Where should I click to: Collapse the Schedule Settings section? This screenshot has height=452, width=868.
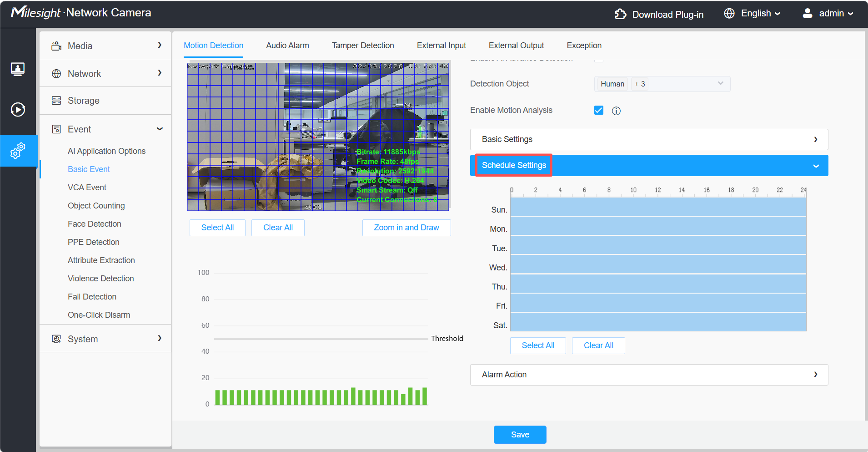click(649, 165)
